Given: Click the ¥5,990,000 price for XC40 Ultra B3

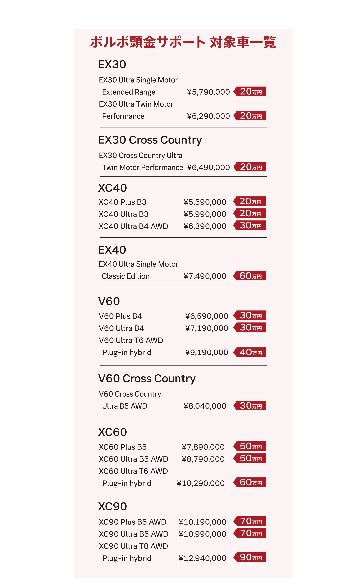Looking at the screenshot, I should tap(205, 214).
